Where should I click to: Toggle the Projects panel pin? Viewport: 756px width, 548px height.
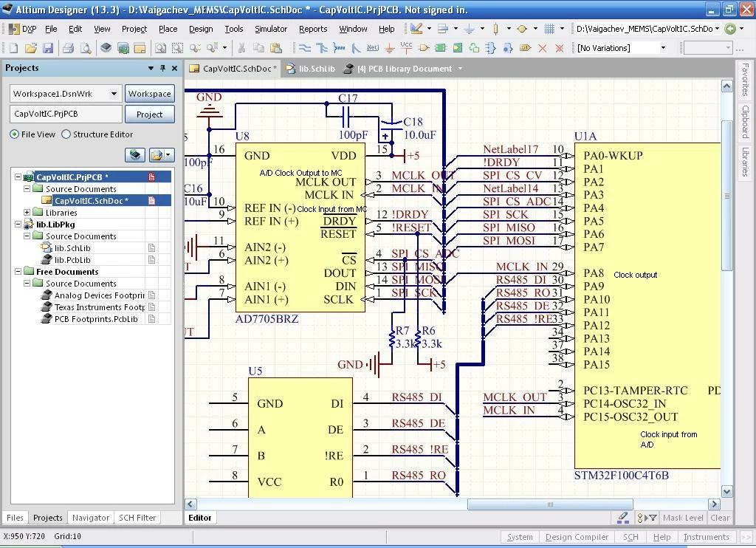(163, 69)
